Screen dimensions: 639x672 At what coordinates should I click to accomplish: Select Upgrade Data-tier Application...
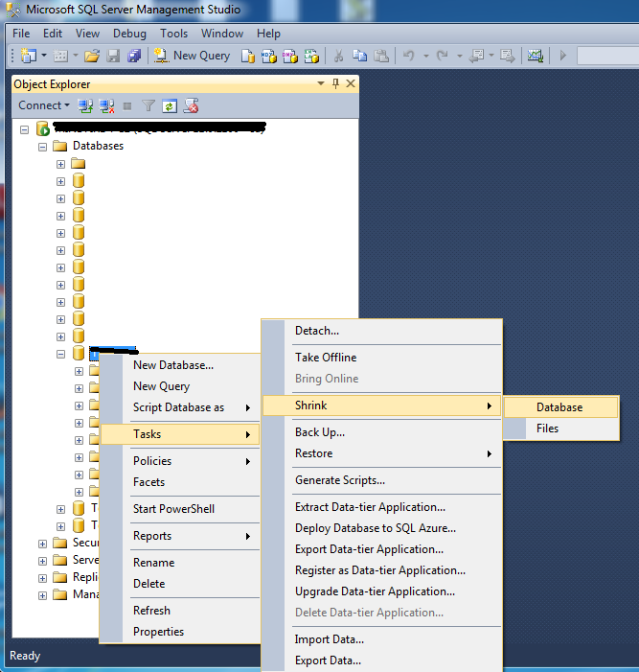click(381, 591)
